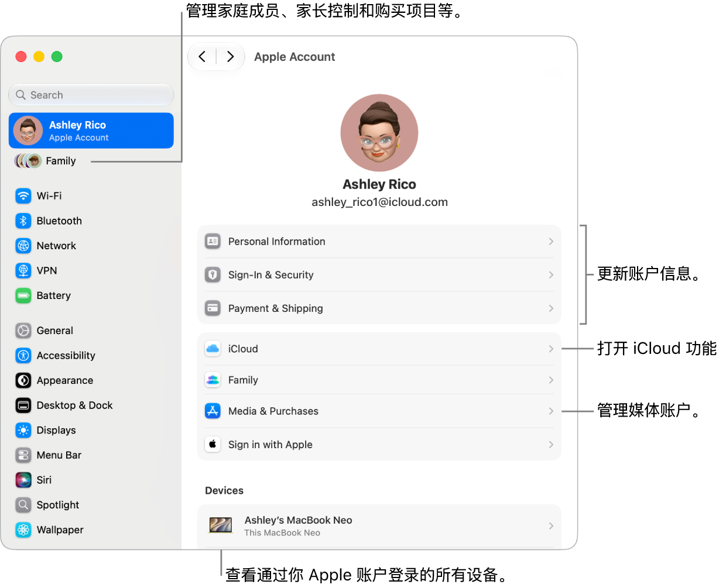Click the Network globe icon
726x588 pixels.
23,246
